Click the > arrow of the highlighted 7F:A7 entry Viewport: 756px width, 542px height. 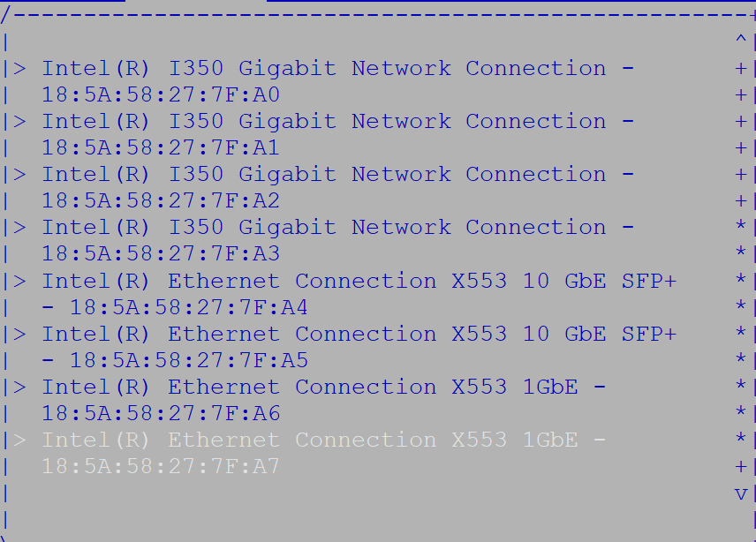click(x=19, y=440)
